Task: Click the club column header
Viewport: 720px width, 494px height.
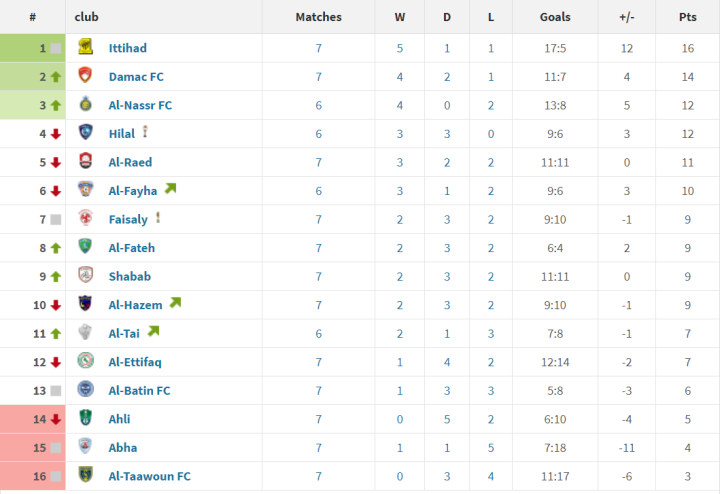Action: click(87, 17)
